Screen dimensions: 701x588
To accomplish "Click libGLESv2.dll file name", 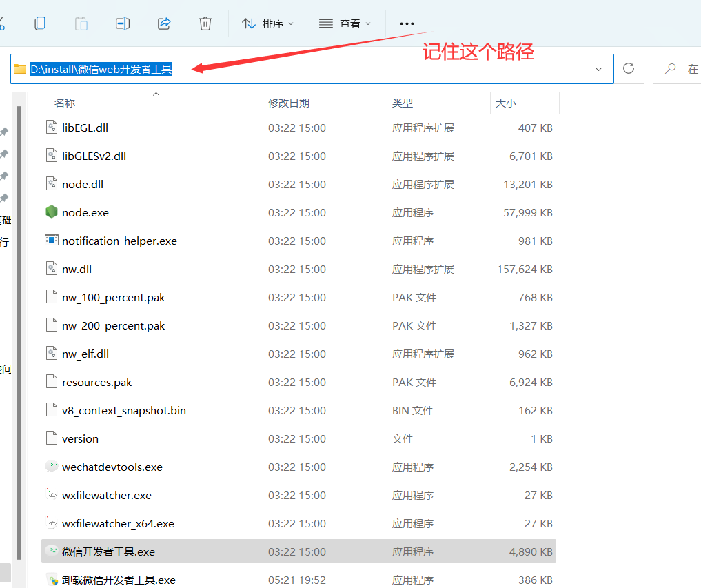I will coord(94,156).
